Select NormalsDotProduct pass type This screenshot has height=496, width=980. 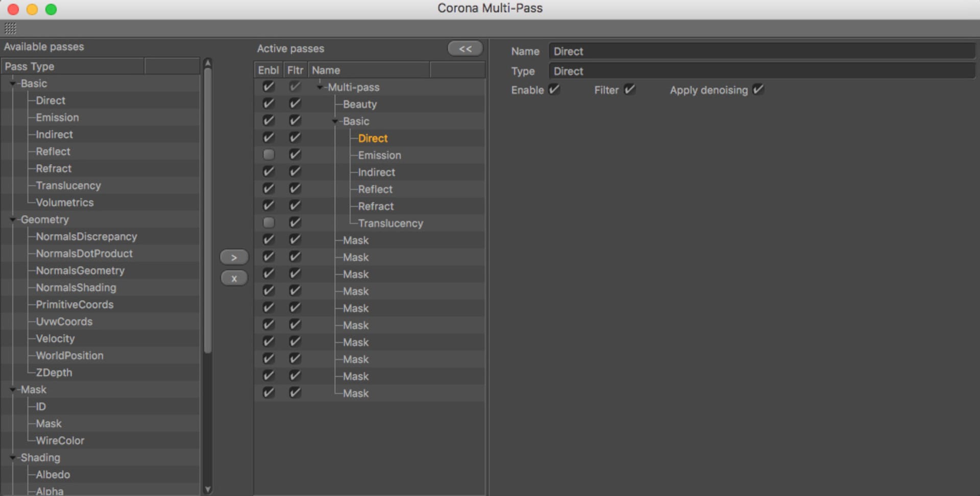(84, 254)
